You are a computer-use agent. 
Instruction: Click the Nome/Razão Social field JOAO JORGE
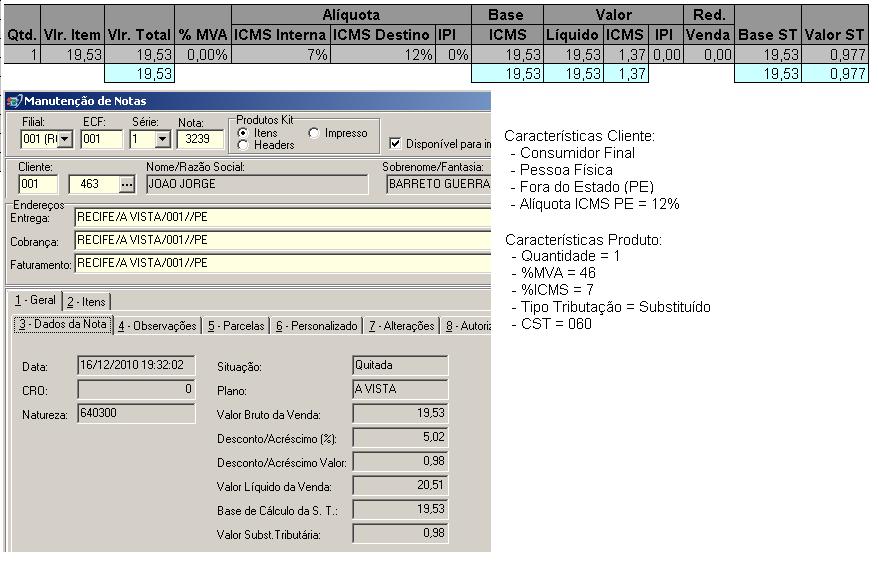(x=257, y=184)
